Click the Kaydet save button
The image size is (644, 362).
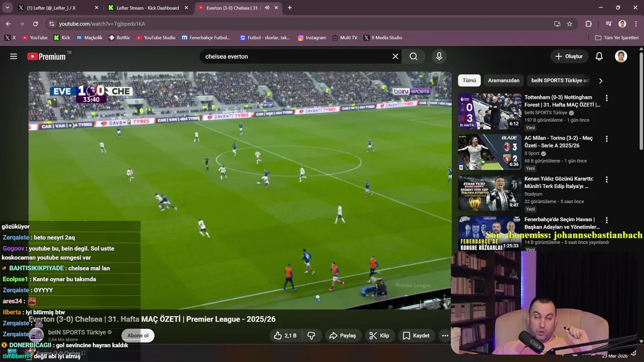[416, 335]
